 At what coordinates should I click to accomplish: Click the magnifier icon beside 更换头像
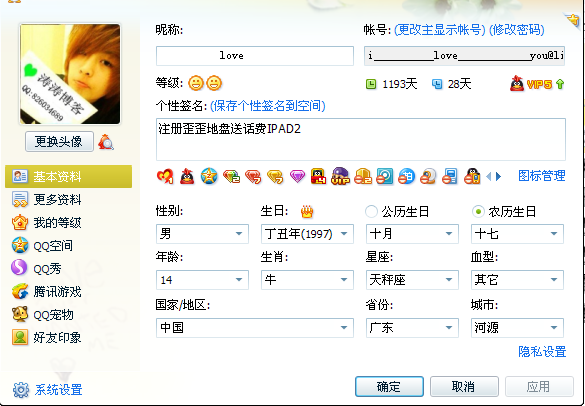[x=106, y=142]
